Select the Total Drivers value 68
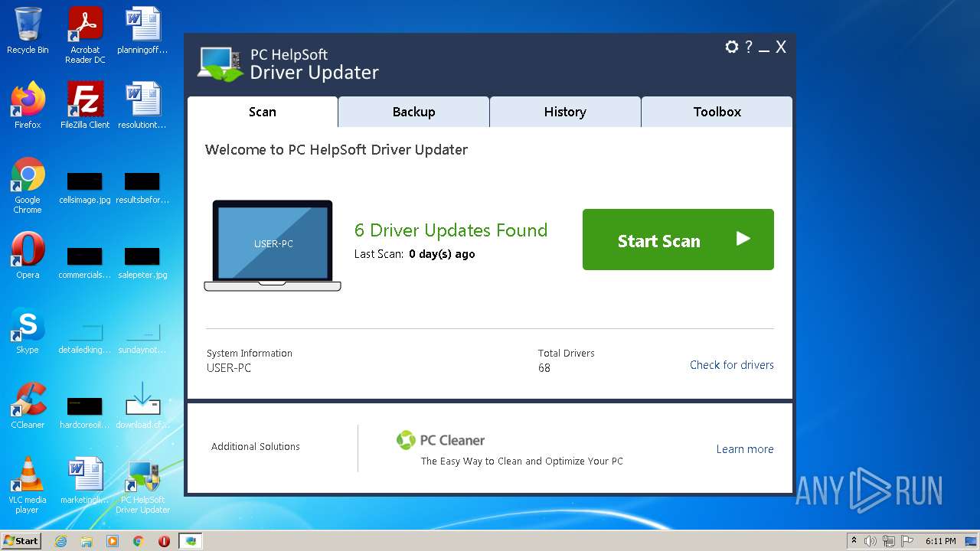This screenshot has height=551, width=980. tap(544, 368)
